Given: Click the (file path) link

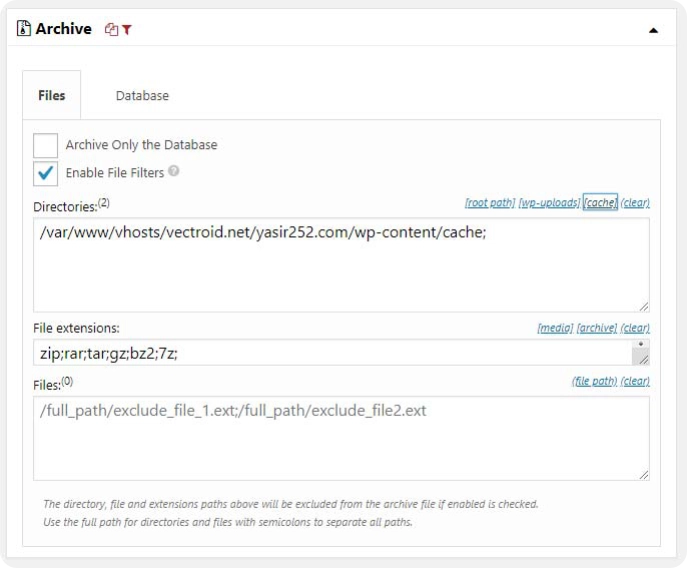Looking at the screenshot, I should pos(594,381).
